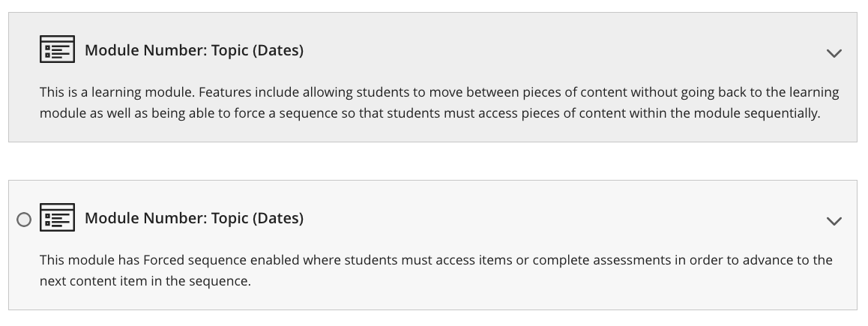Image resolution: width=868 pixels, height=326 pixels.
Task: Click "Module Number:" in the first module heading
Action: pyautogui.click(x=145, y=50)
